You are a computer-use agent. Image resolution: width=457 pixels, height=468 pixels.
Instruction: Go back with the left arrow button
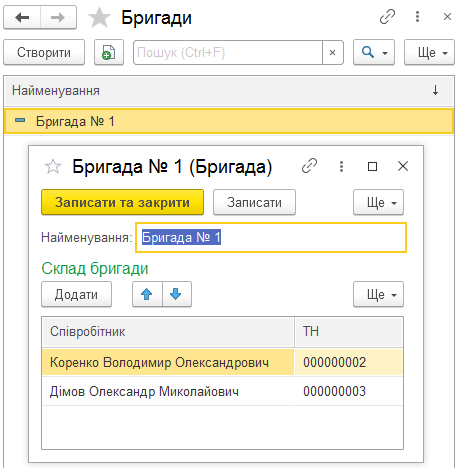(22, 17)
